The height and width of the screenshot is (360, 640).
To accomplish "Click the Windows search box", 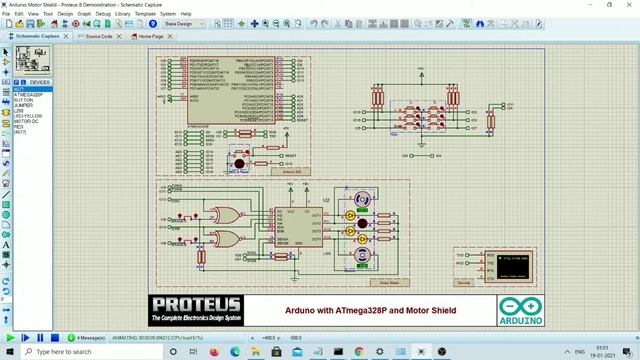I will 91,352.
